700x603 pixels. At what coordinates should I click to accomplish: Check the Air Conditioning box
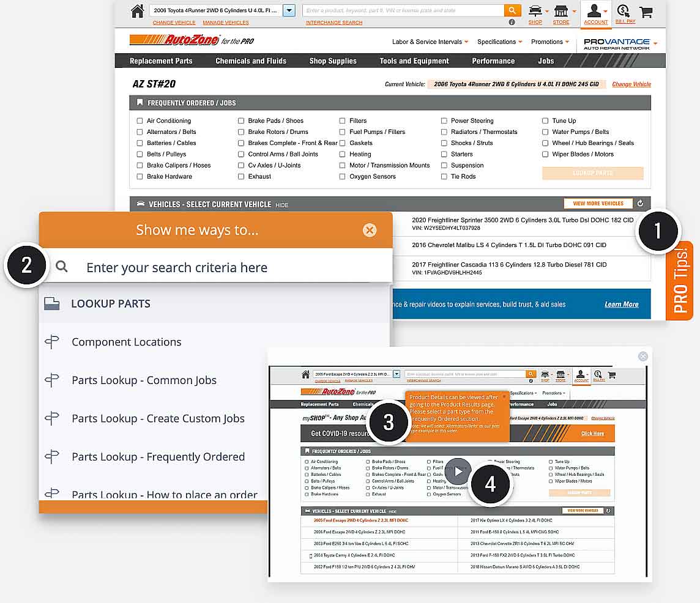(x=140, y=120)
